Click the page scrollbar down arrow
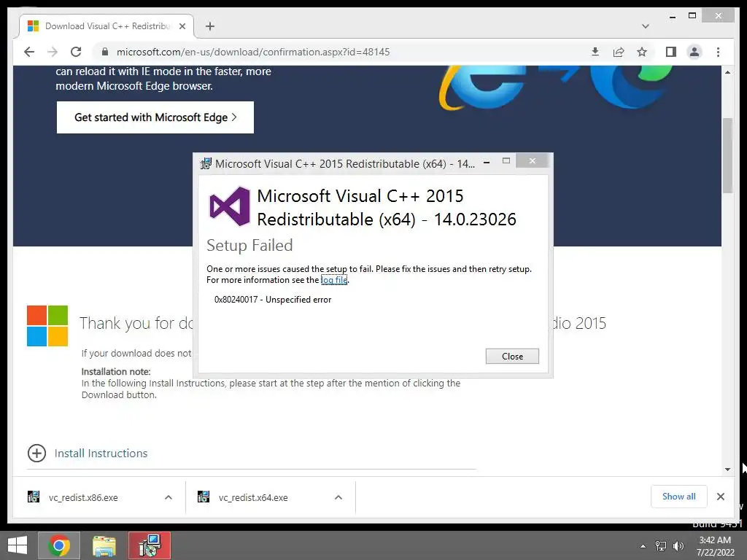 pos(727,470)
